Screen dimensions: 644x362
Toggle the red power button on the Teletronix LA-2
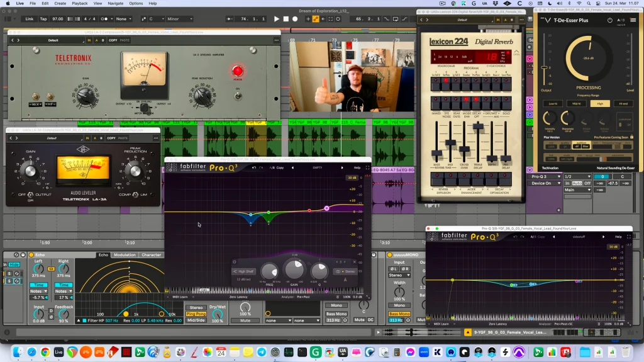237,71
